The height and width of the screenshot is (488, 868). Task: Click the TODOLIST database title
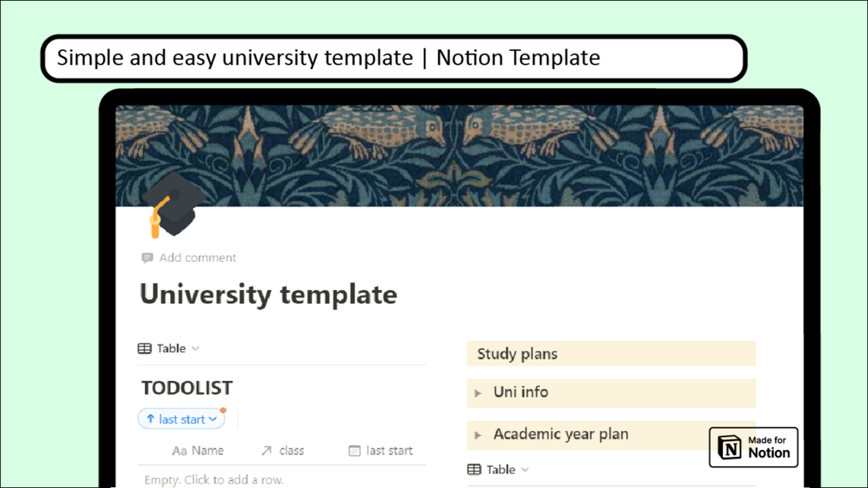(x=187, y=388)
